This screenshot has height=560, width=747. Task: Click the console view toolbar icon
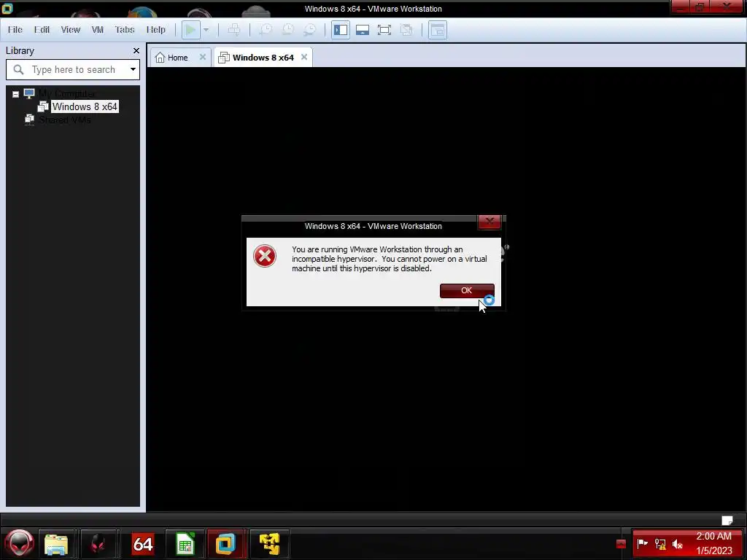tap(438, 29)
